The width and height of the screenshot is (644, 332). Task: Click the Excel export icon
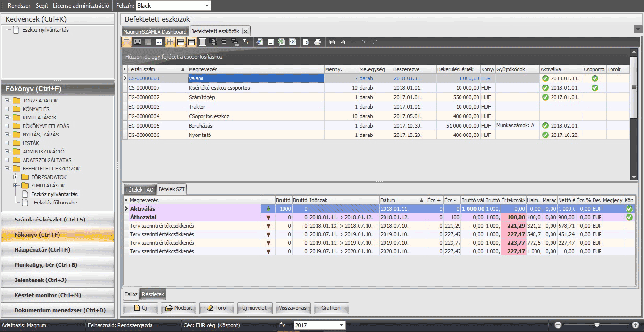click(281, 42)
